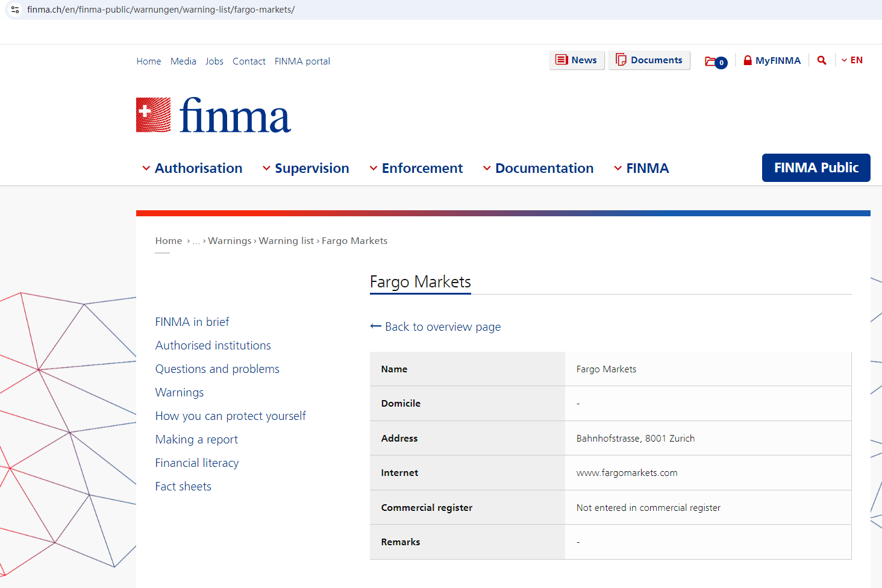882x588 pixels.
Task: Select Warnings in the left sidebar
Action: (180, 392)
